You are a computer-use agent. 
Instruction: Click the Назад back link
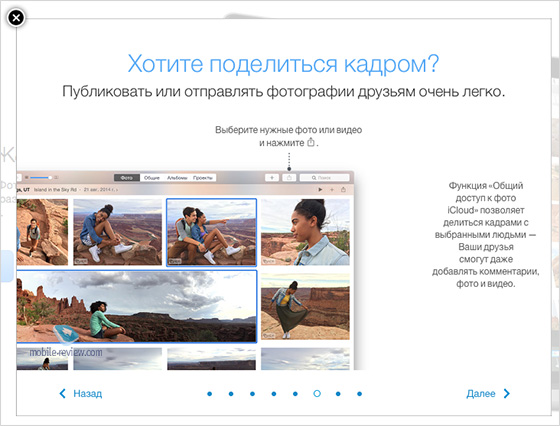click(88, 394)
